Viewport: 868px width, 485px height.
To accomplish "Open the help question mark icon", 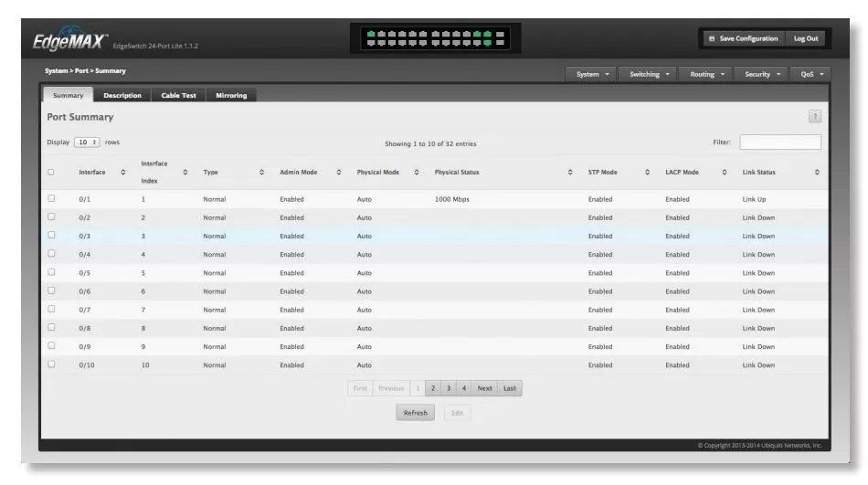I will [x=814, y=116].
